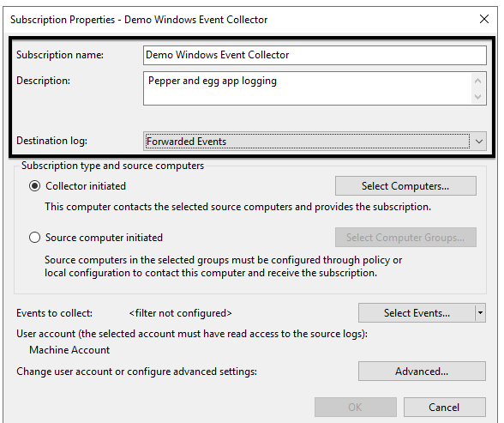
Task: Expand the Destination log dropdown arrow
Action: [479, 142]
